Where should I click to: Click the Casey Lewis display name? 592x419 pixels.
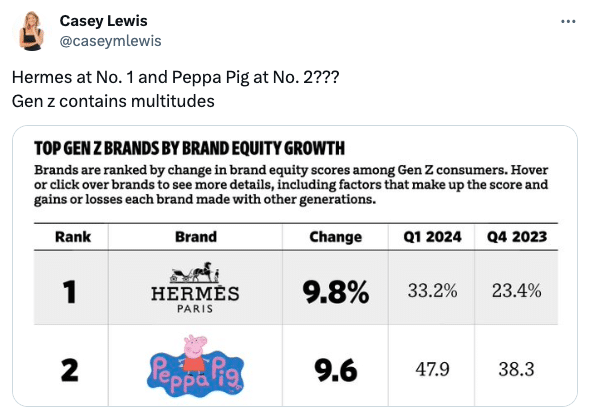103,21
